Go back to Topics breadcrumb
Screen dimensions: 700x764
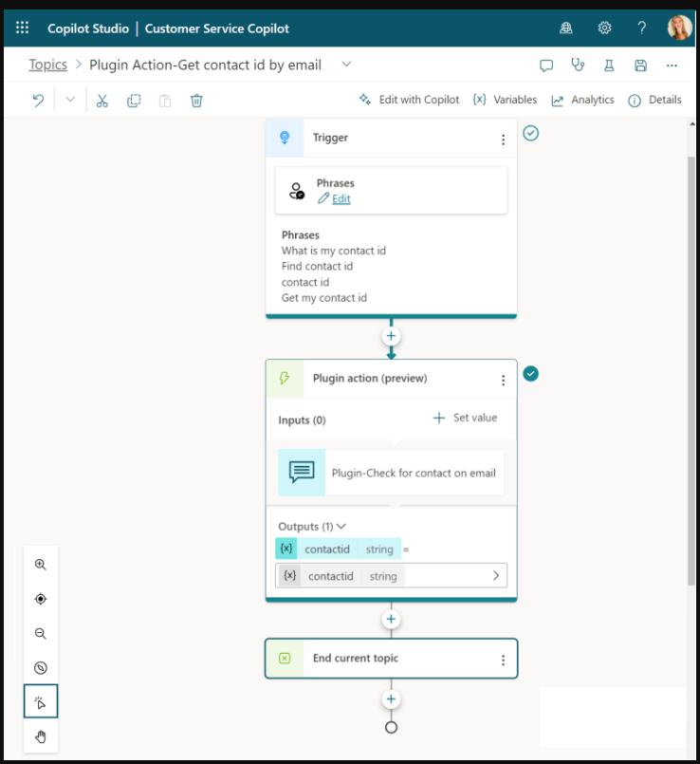point(47,65)
